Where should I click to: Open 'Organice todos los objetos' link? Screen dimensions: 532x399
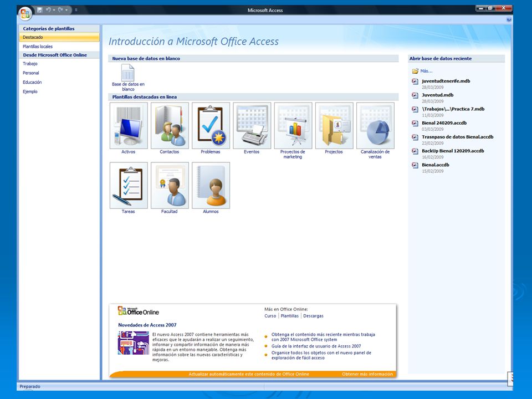tap(321, 355)
